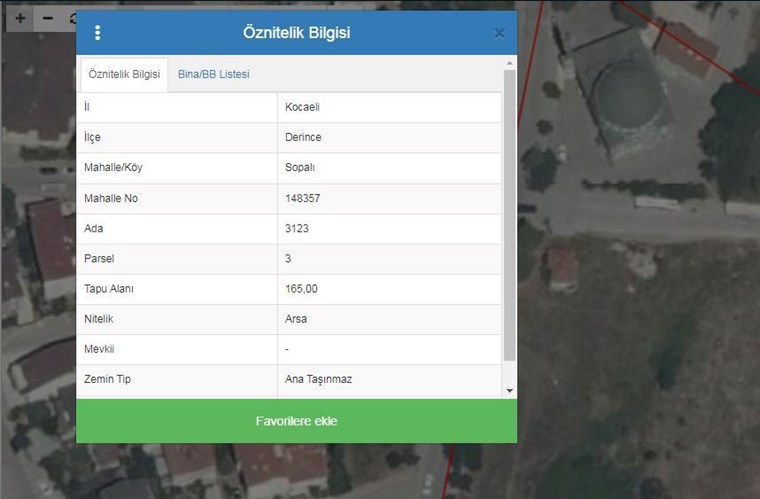Click the Mahalle/Köy label
760x499 pixels.
(113, 168)
